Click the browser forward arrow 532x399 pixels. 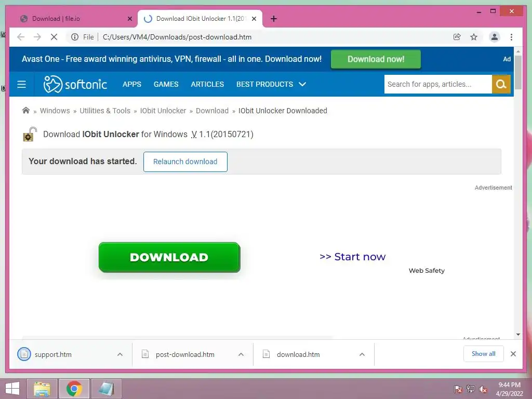(37, 37)
